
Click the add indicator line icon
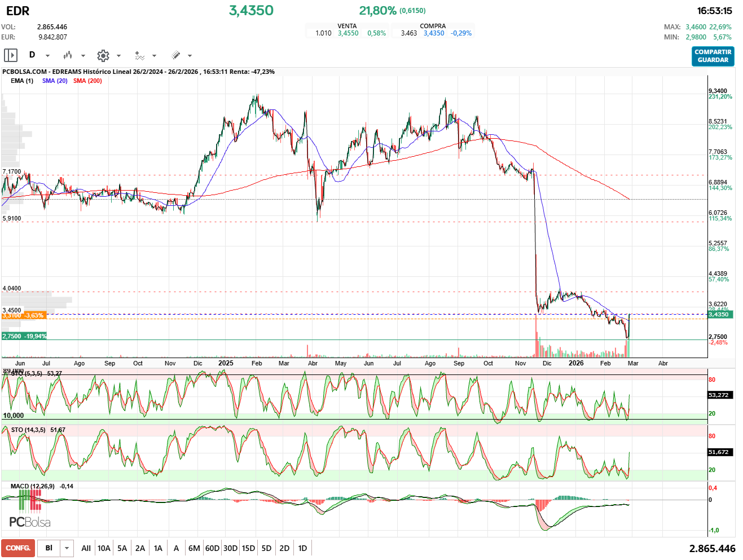[139, 55]
